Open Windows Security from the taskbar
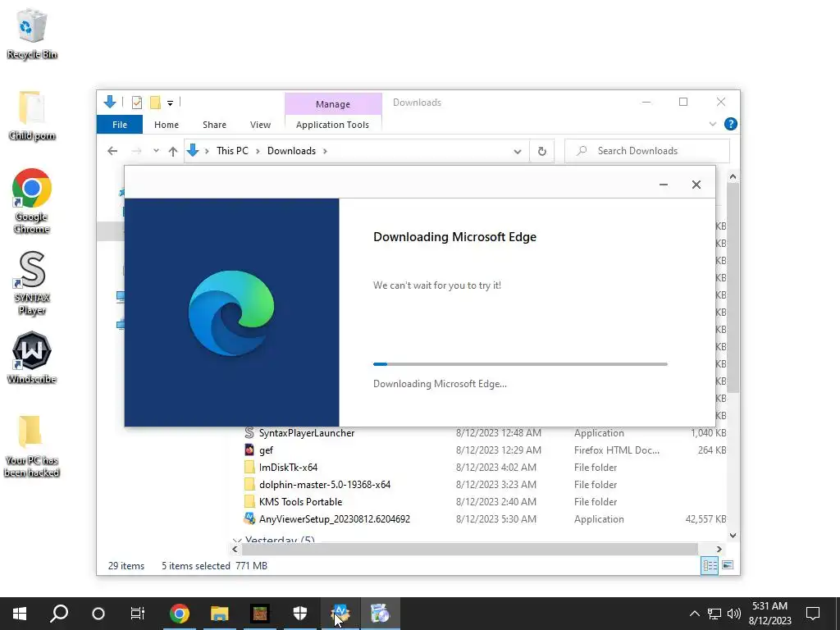 point(300,614)
